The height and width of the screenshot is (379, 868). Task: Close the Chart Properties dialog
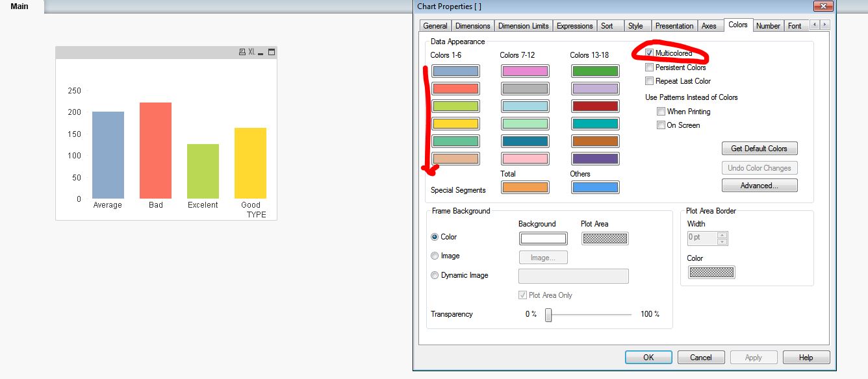[823, 6]
